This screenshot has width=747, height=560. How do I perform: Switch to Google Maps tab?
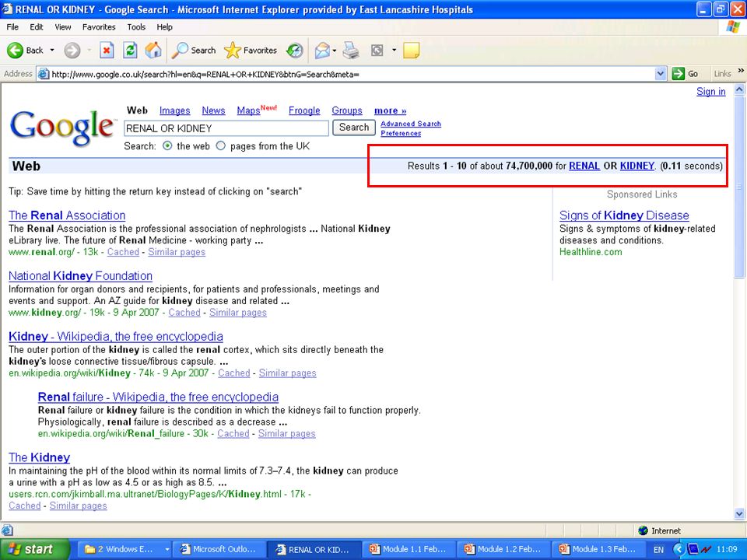(x=249, y=110)
